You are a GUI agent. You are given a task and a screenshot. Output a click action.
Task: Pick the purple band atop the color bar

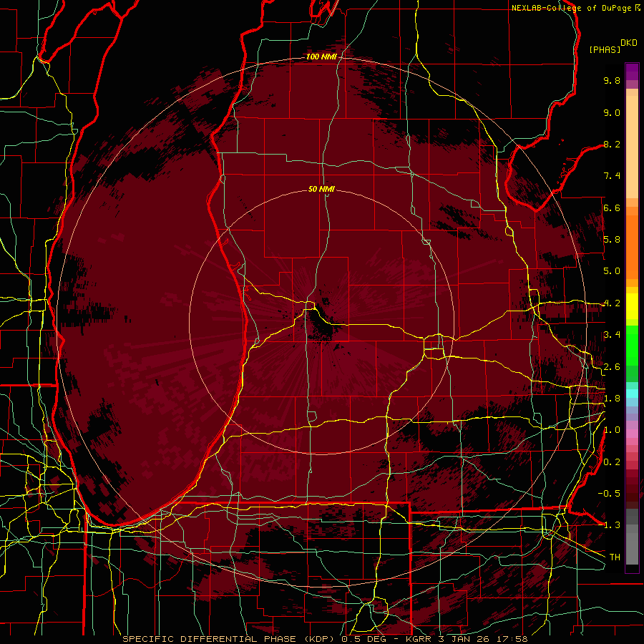tap(632, 72)
